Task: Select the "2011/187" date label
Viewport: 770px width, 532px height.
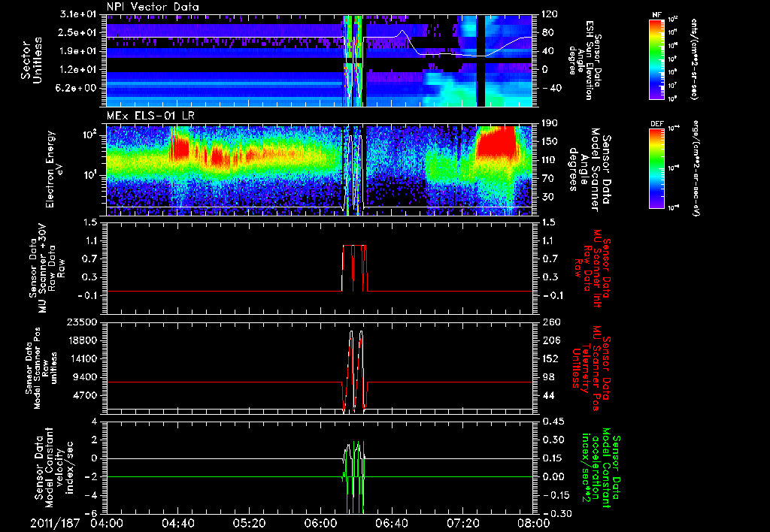Action: (55, 523)
